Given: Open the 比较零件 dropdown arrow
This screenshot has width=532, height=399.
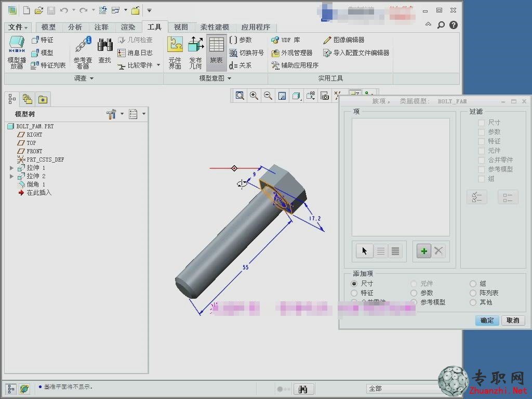Looking at the screenshot, I should 158,65.
